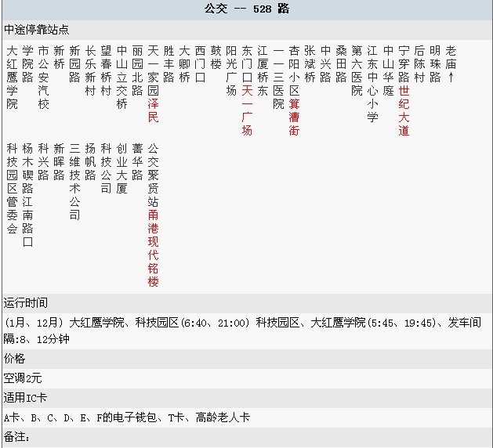Image resolution: width=493 pixels, height=448 pixels.
Task: Click the 公交聚贤站甬港现代铭楼 stop
Action: pos(154,215)
